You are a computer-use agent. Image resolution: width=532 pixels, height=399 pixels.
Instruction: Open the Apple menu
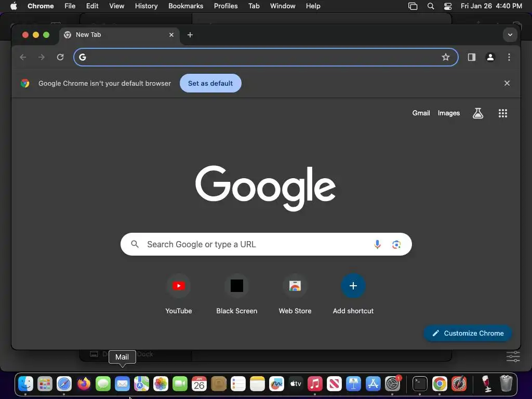[14, 6]
